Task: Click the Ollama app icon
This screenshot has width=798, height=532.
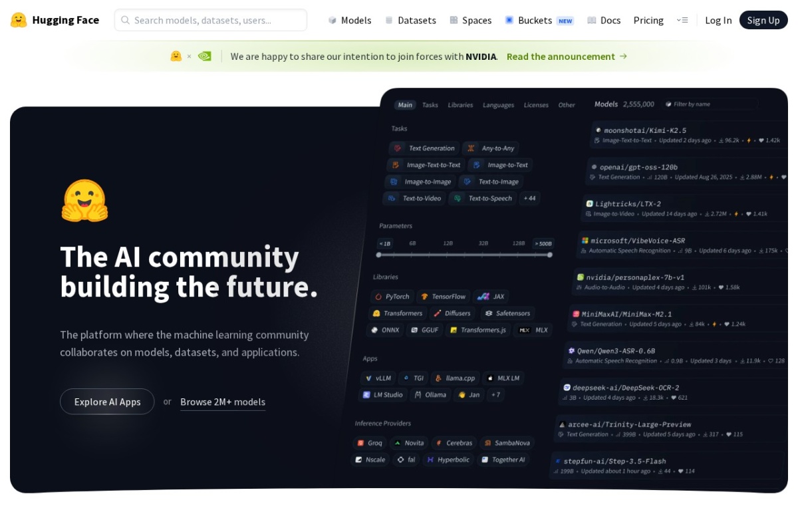Action: click(x=418, y=394)
